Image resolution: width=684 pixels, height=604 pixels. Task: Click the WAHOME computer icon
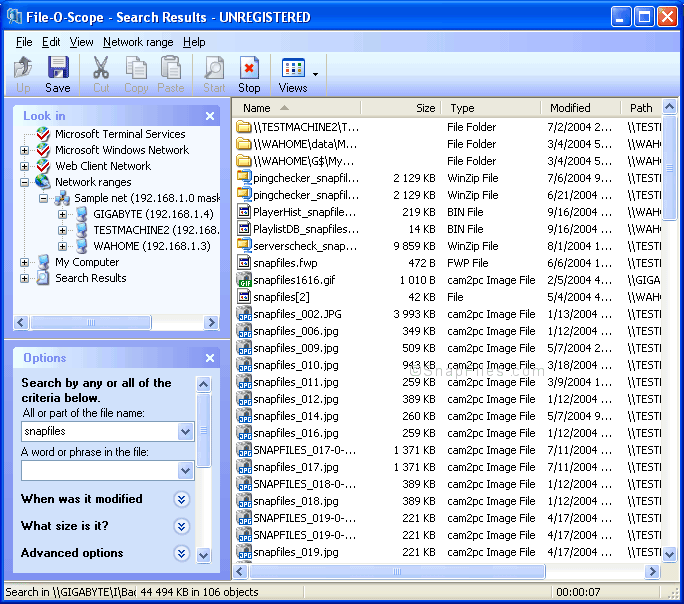tap(81, 246)
